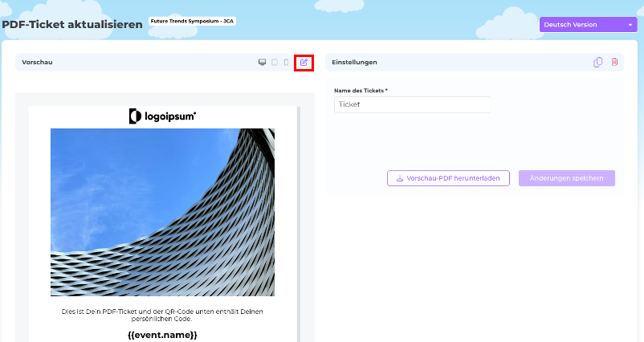Open the Deutsch Version language dropdown
Viewport: 644px width, 342px height.
coord(589,24)
